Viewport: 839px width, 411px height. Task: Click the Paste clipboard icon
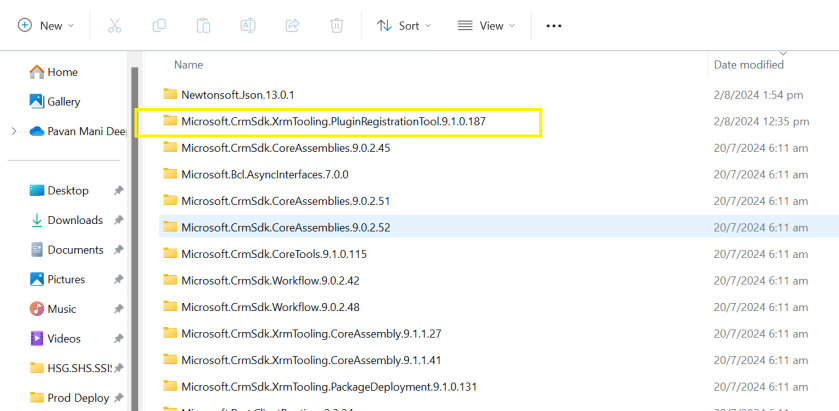pos(203,26)
